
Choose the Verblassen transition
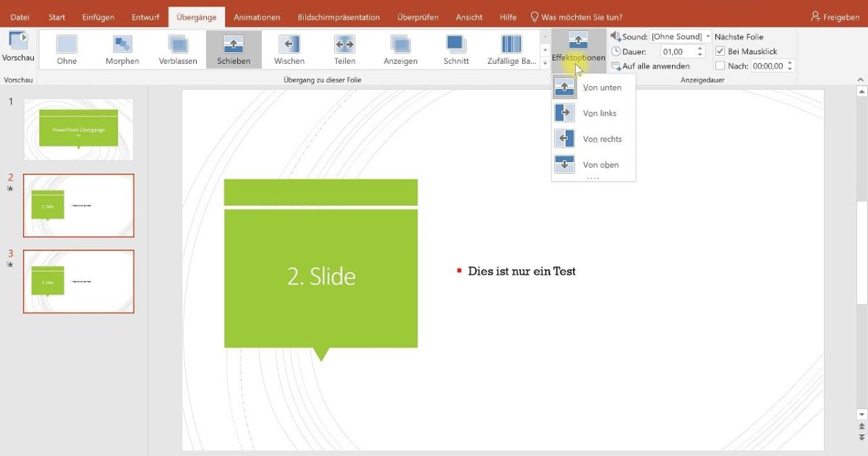coord(178,49)
